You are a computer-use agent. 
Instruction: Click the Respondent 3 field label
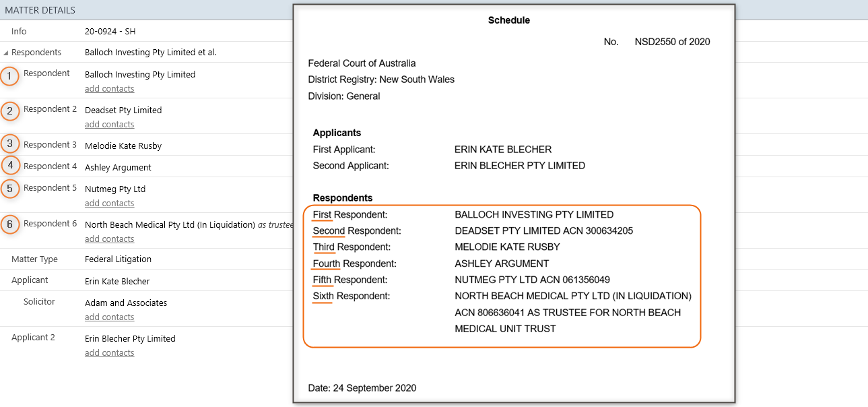pyautogui.click(x=51, y=145)
